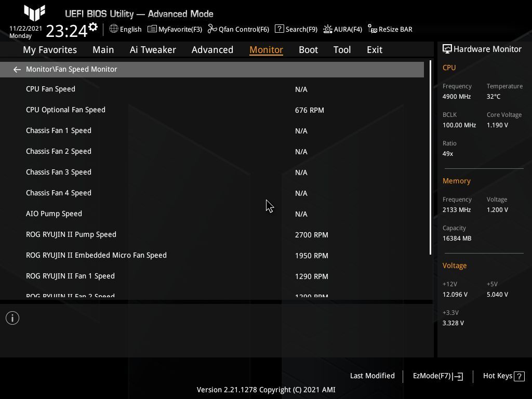This screenshot has width=532, height=399.
Task: Click the 11/22/2021 date
Action: [26, 29]
